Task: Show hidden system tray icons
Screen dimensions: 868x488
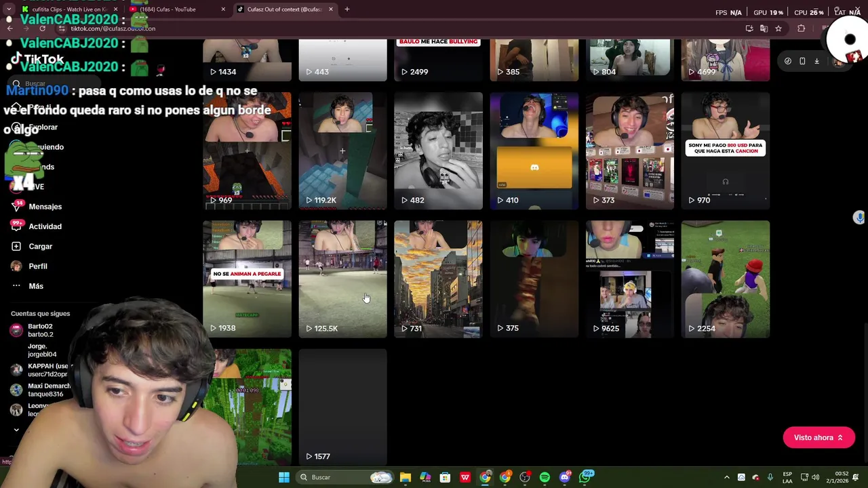Action: (726, 477)
